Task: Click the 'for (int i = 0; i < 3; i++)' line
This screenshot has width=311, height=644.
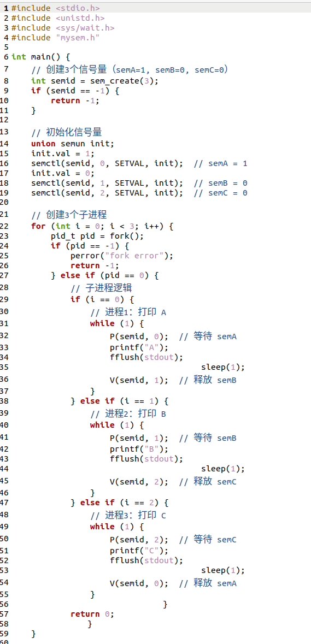Action: 102,226
